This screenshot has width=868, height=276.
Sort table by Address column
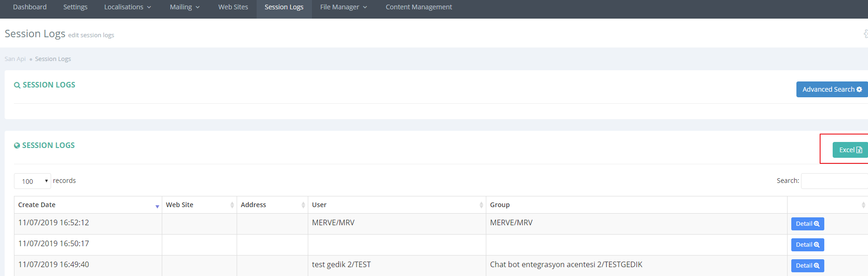(x=272, y=205)
